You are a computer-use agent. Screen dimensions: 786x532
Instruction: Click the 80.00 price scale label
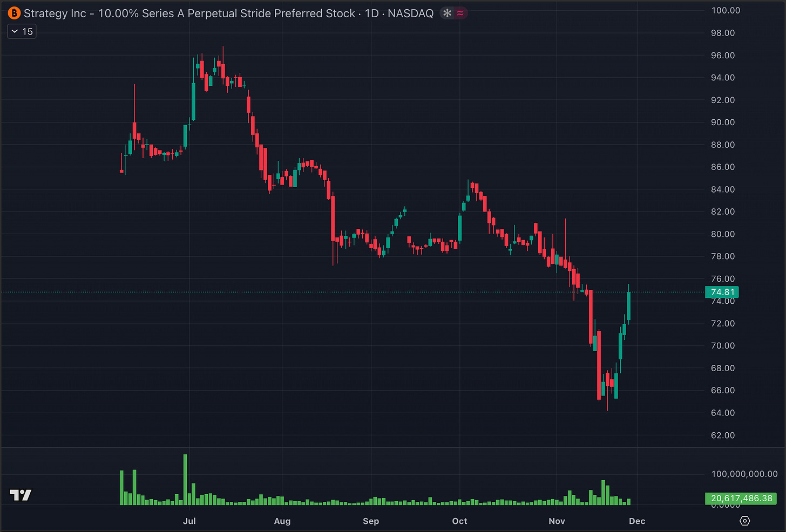723,234
